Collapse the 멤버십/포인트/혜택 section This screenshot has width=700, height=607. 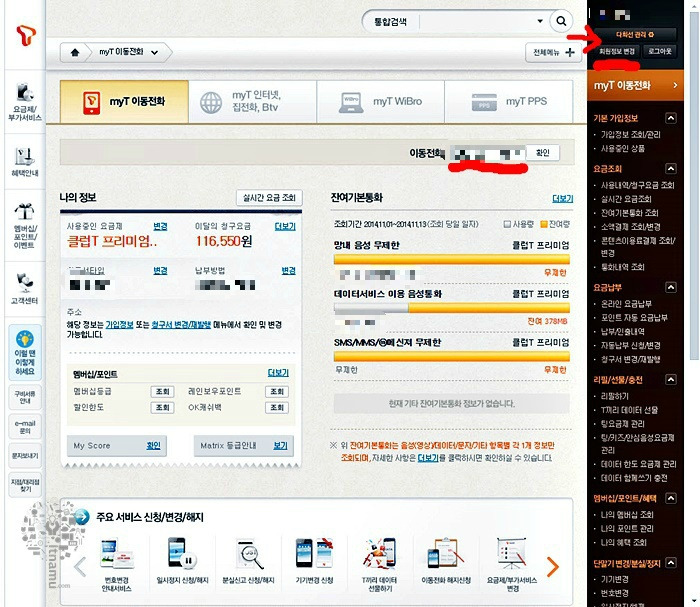(671, 498)
